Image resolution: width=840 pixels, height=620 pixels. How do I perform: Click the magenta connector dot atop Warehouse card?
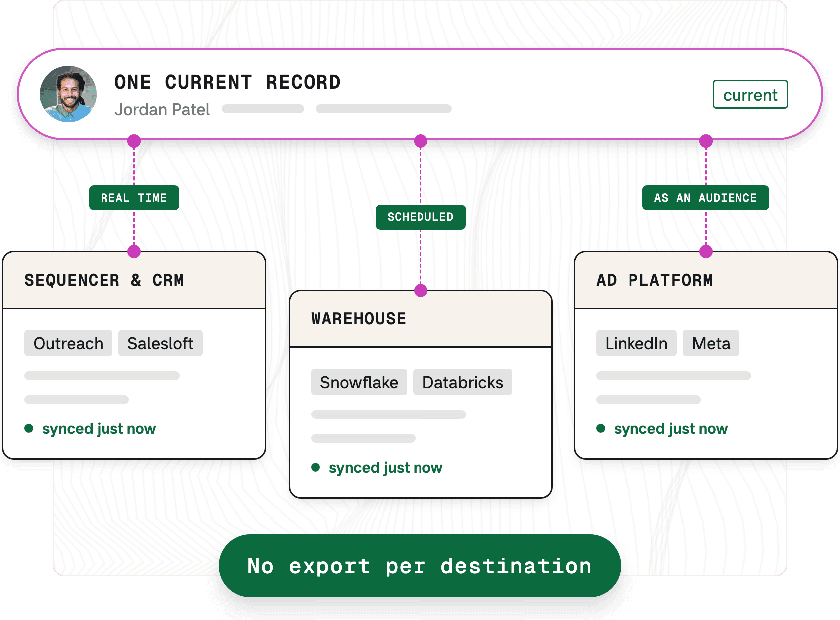pos(421,290)
